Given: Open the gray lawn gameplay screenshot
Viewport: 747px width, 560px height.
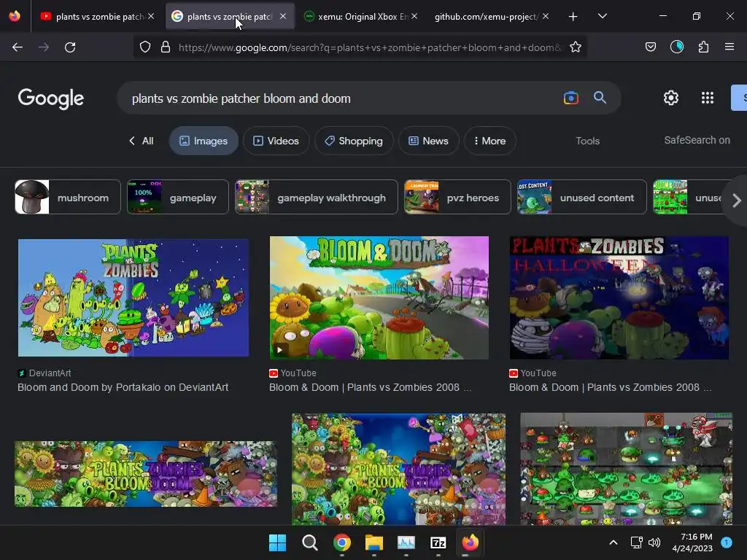Looking at the screenshot, I should click(x=627, y=469).
